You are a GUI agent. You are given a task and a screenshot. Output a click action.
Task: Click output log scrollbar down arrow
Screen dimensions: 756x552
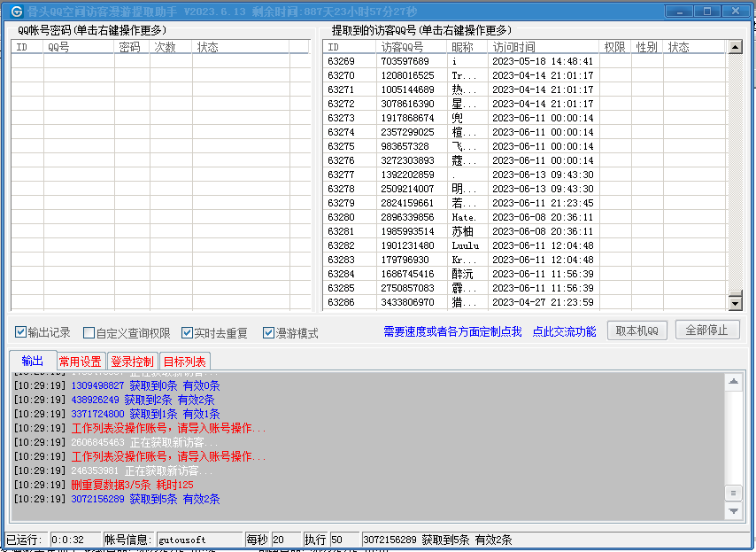point(733,511)
